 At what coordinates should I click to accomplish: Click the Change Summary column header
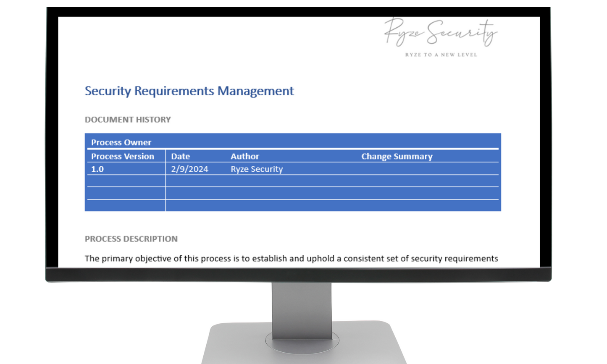point(397,156)
